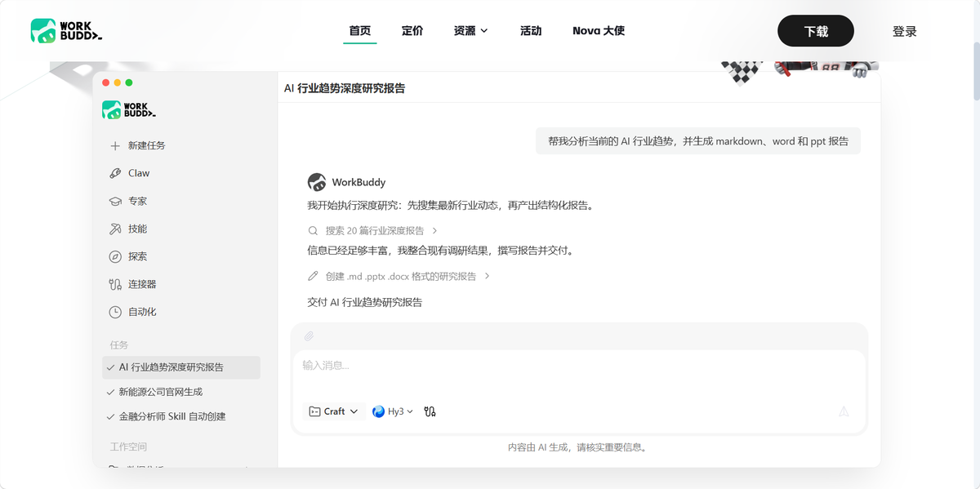Image resolution: width=980 pixels, height=489 pixels.
Task: Open the 活动 navigation item
Action: pyautogui.click(x=531, y=31)
